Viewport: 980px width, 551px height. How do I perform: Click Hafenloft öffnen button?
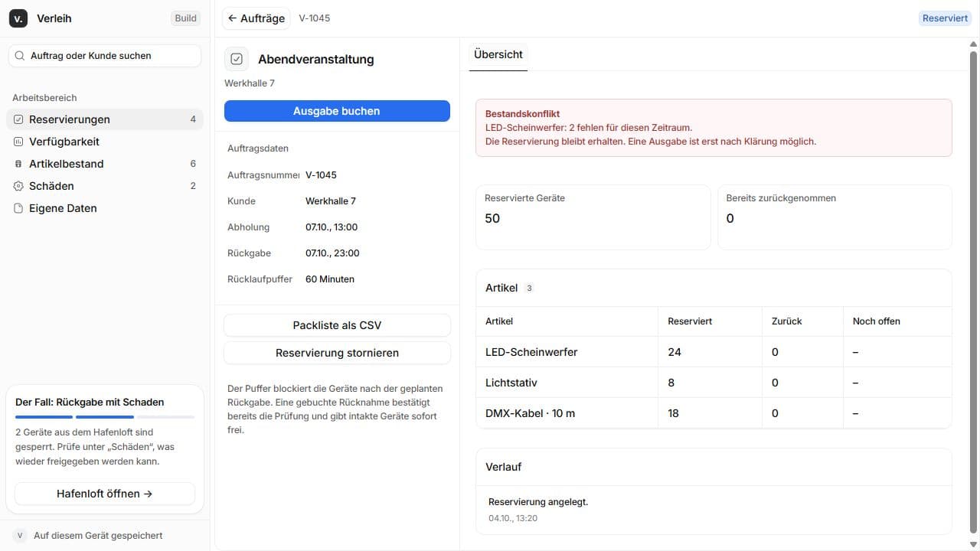tap(105, 494)
